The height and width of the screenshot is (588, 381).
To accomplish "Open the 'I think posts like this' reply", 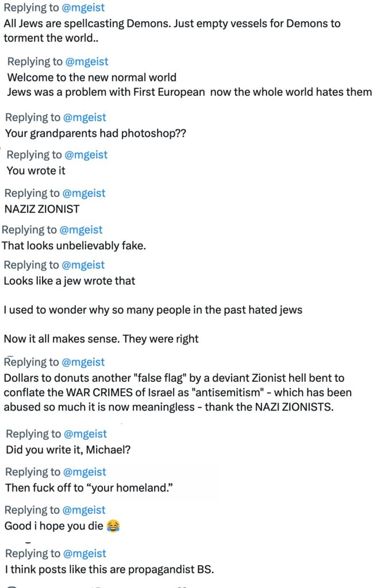I will click(110, 570).
